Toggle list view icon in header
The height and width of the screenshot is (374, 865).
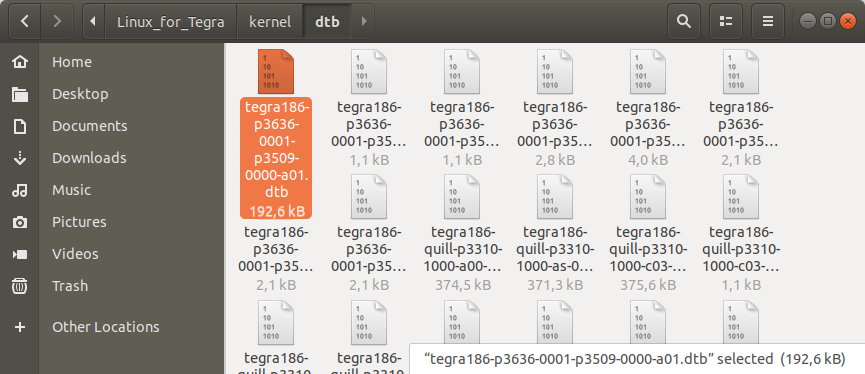pyautogui.click(x=725, y=22)
